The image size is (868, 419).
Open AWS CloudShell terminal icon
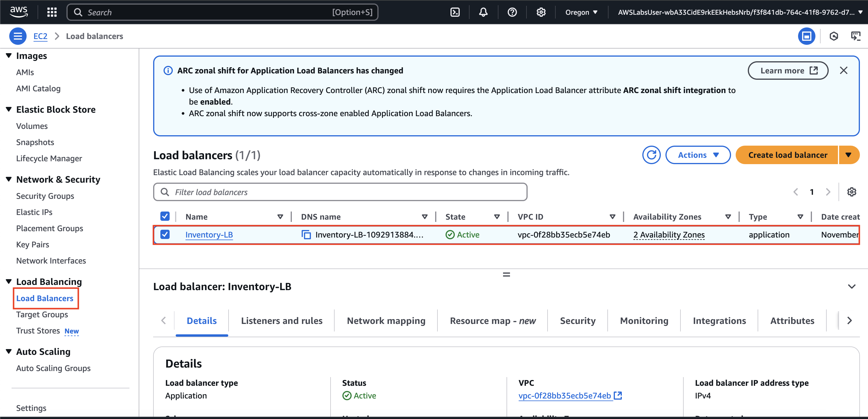pyautogui.click(x=455, y=12)
